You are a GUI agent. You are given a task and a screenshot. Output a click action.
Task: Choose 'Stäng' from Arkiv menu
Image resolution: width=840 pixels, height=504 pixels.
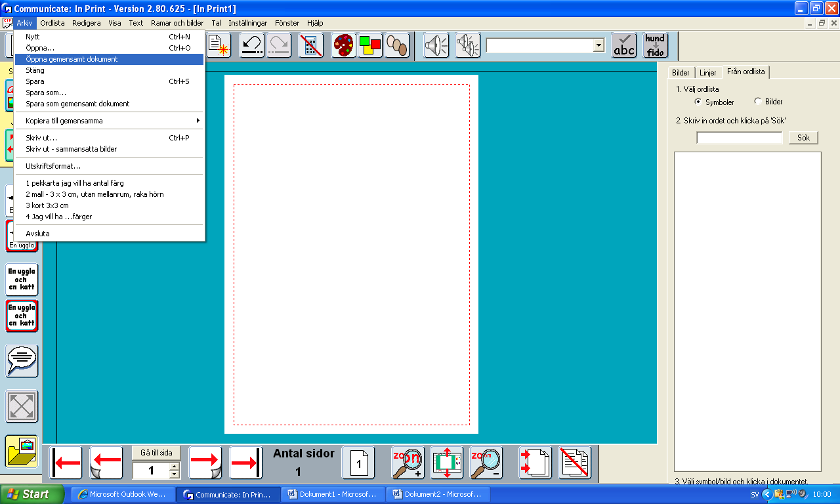pos(109,70)
